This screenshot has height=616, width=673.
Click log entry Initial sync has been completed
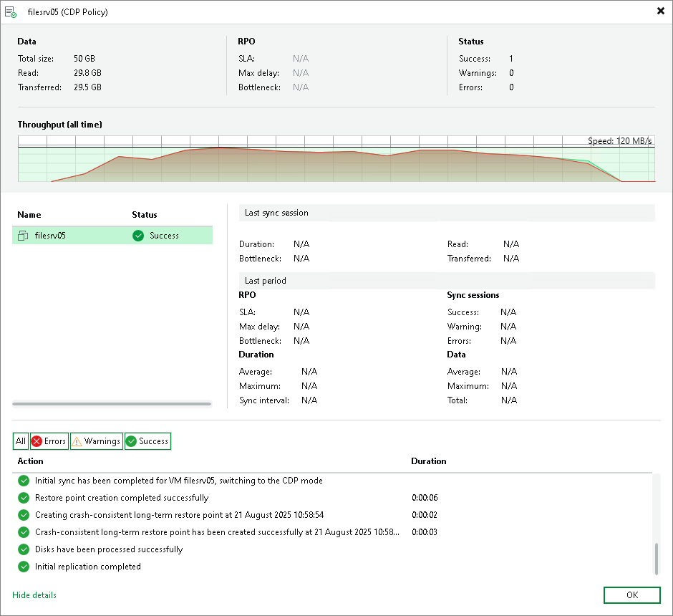(178, 481)
